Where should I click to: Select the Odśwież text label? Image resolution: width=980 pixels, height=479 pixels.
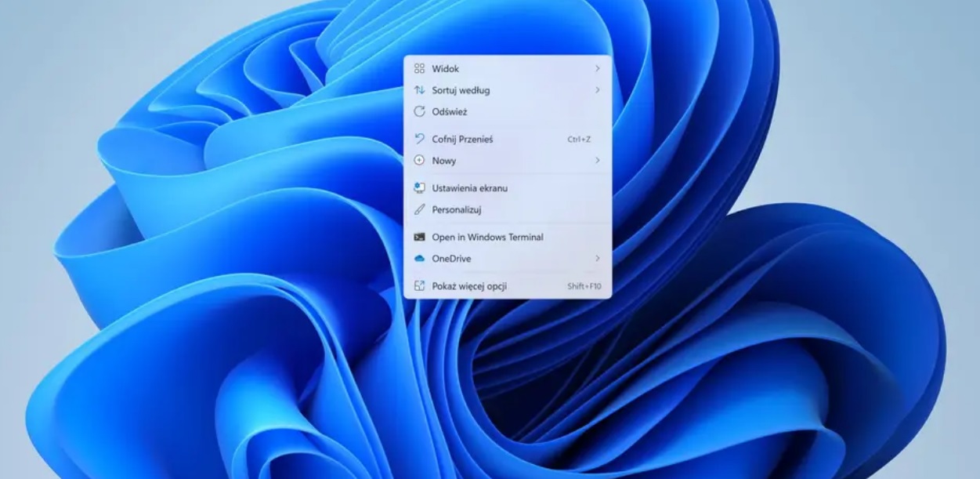pyautogui.click(x=450, y=112)
